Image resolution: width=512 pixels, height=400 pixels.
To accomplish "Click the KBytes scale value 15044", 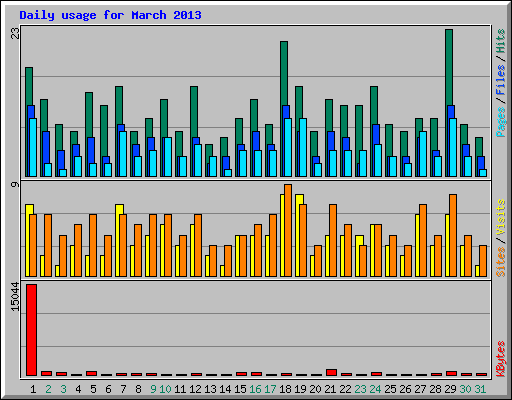I will point(16,296).
